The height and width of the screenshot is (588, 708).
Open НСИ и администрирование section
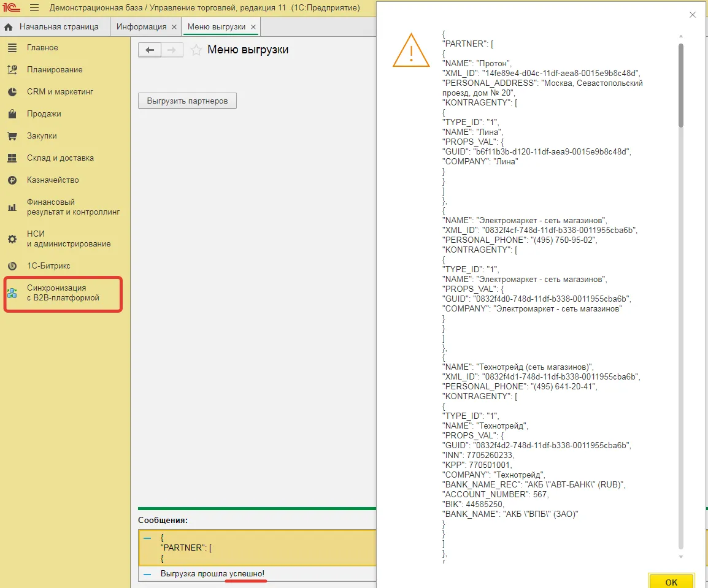(x=69, y=239)
